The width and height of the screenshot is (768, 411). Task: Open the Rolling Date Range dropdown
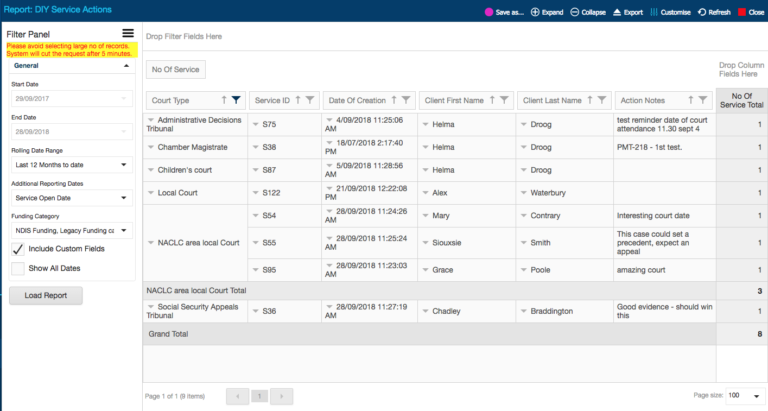click(72, 165)
